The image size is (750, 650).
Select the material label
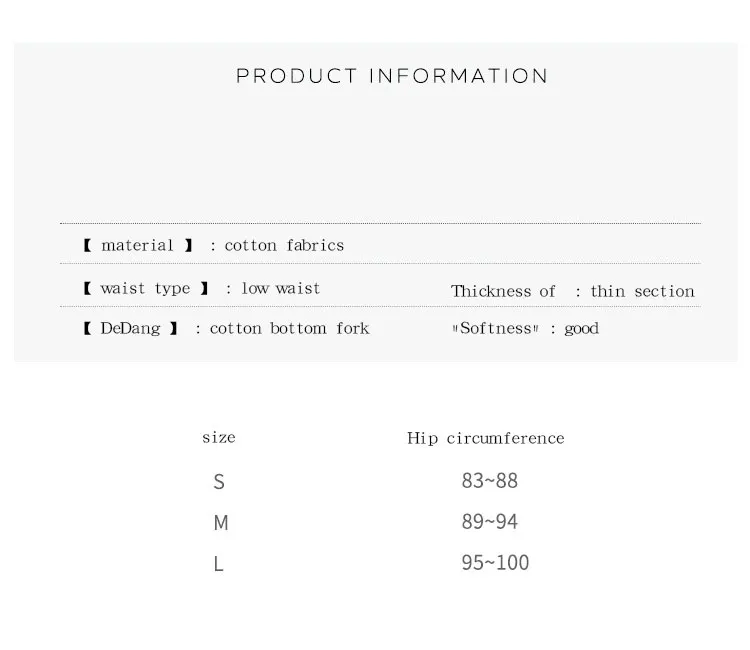pos(138,245)
